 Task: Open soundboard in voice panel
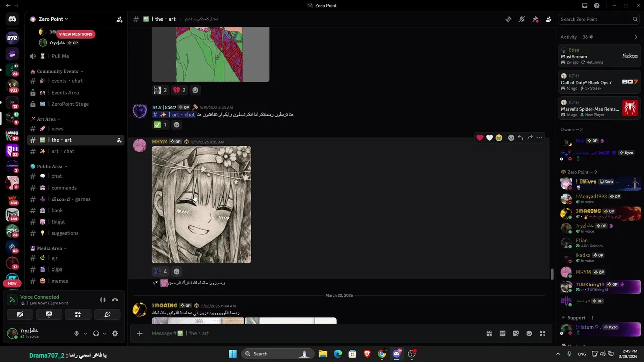pyautogui.click(x=107, y=314)
